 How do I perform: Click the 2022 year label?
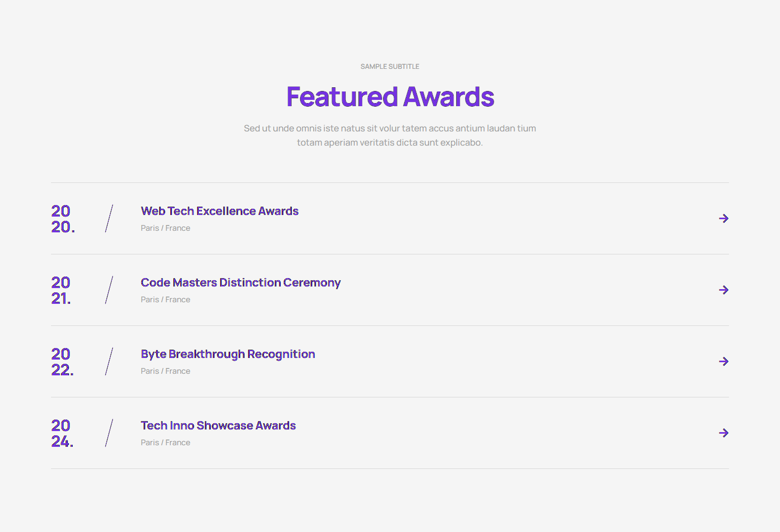click(62, 362)
